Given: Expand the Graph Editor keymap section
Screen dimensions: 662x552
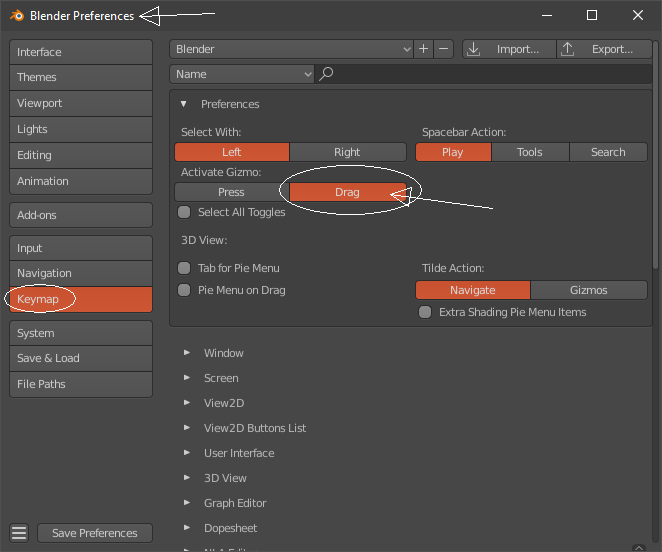Looking at the screenshot, I should [187, 503].
